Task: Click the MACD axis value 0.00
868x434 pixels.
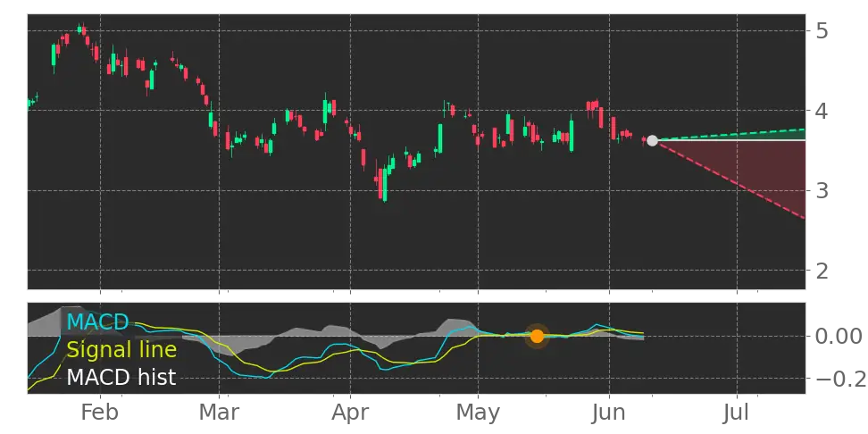Action: 839,336
